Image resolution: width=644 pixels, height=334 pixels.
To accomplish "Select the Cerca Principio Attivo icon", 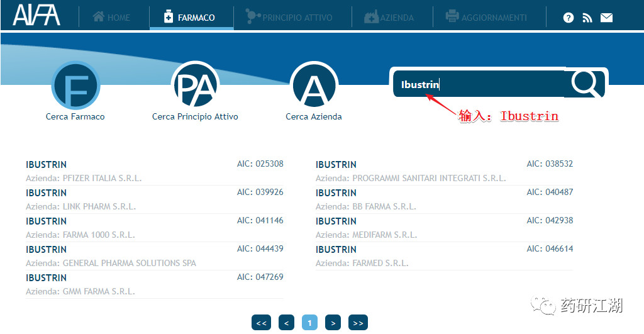I will tap(195, 85).
